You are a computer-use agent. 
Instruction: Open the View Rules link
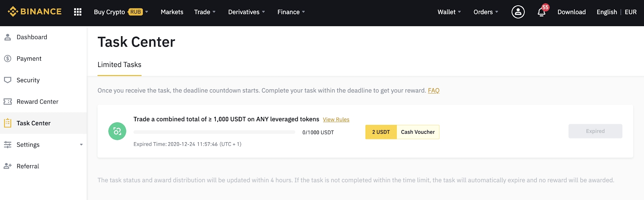(x=336, y=120)
